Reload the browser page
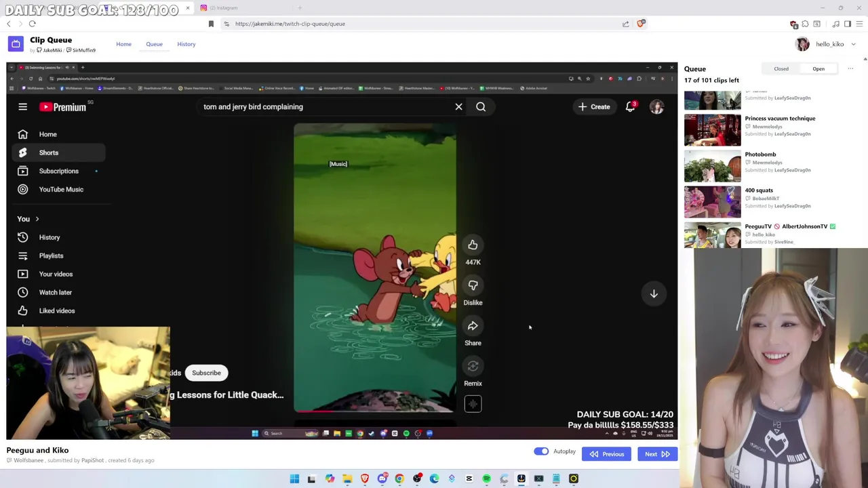The height and width of the screenshot is (488, 868). point(32,24)
